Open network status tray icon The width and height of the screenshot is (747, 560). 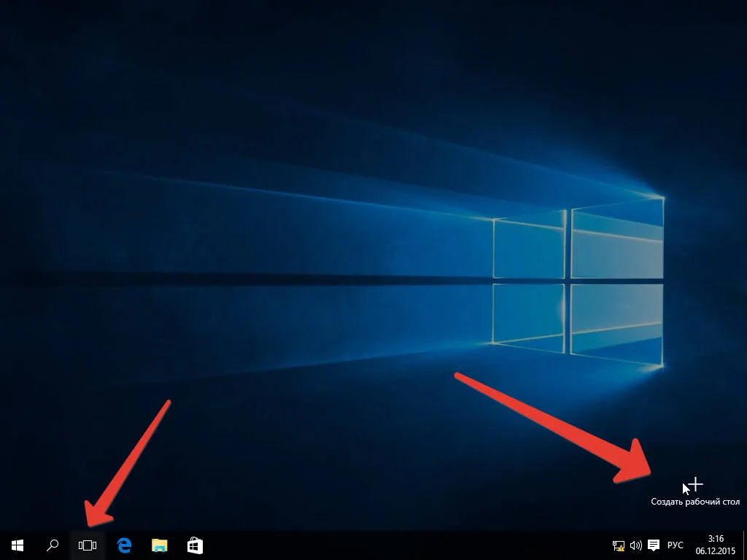(x=619, y=545)
